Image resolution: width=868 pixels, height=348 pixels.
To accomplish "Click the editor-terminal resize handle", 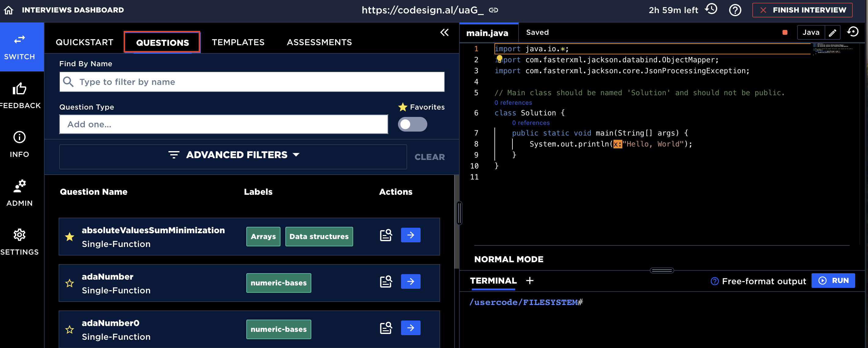I will 662,270.
